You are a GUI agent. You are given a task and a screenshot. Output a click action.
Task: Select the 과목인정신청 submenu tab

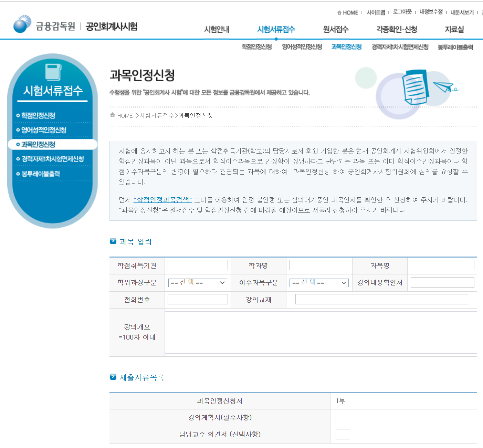click(346, 47)
